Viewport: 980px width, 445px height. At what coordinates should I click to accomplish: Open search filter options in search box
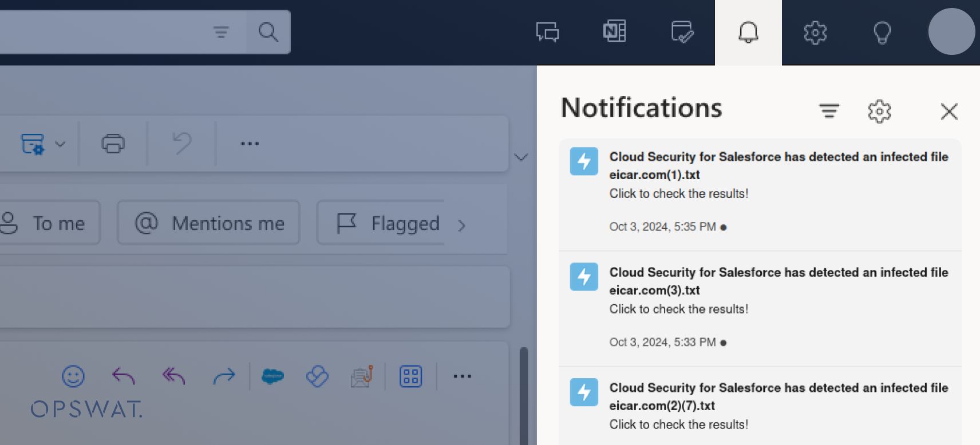tap(221, 32)
